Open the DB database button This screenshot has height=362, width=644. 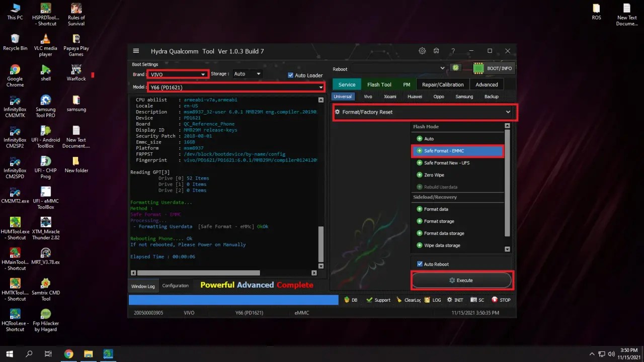pos(351,300)
